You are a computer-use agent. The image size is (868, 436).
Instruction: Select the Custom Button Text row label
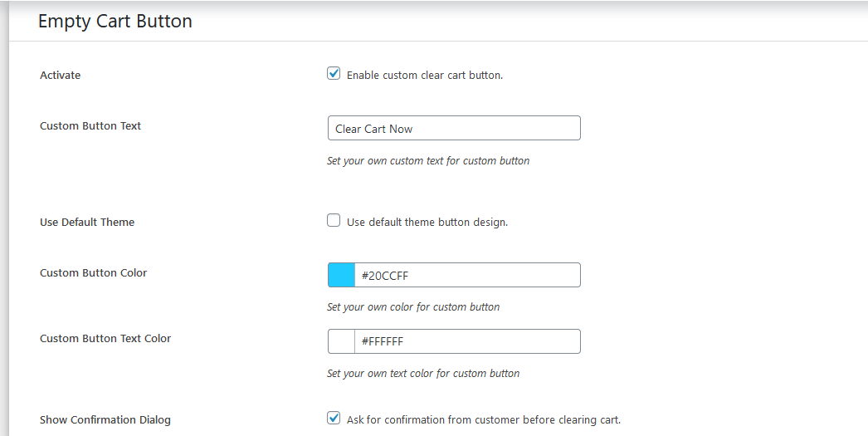90,126
